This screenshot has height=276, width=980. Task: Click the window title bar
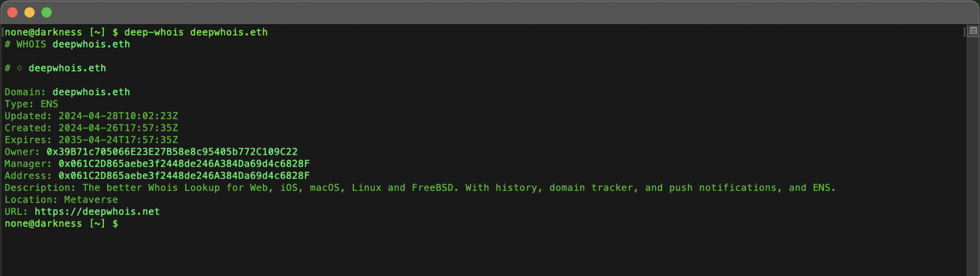click(x=490, y=13)
